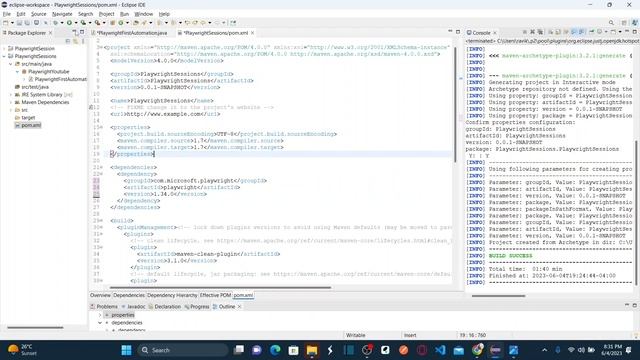Click Pin Console icon

coord(592,32)
